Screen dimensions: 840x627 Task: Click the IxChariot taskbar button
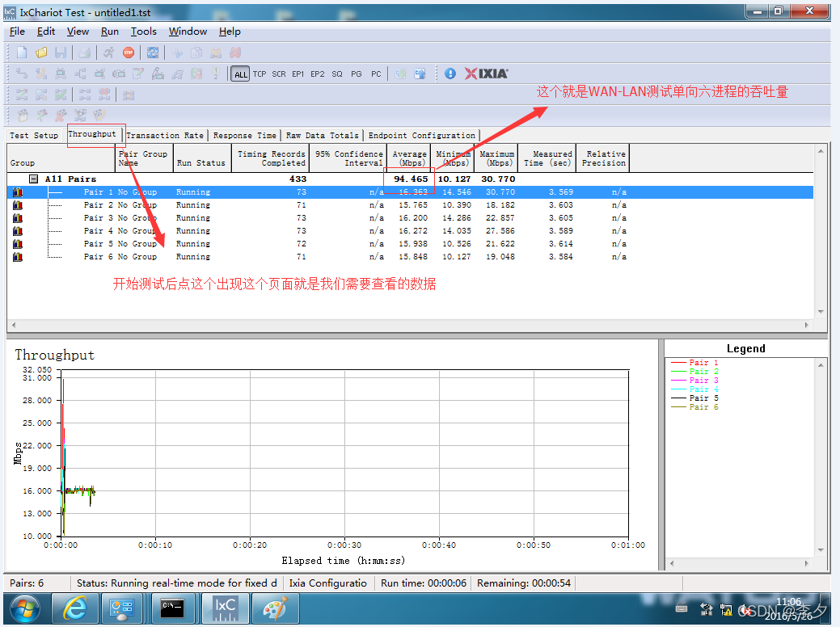pos(225,608)
